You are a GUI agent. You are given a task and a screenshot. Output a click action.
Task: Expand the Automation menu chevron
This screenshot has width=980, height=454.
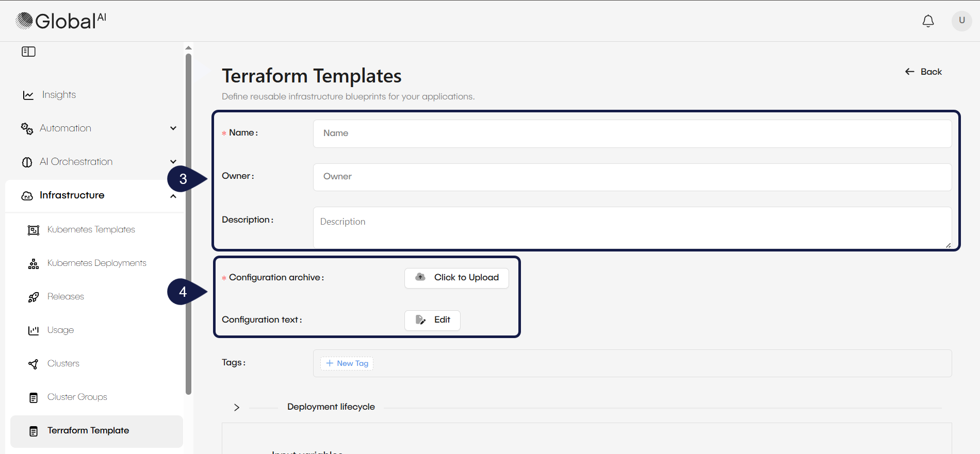pyautogui.click(x=173, y=128)
